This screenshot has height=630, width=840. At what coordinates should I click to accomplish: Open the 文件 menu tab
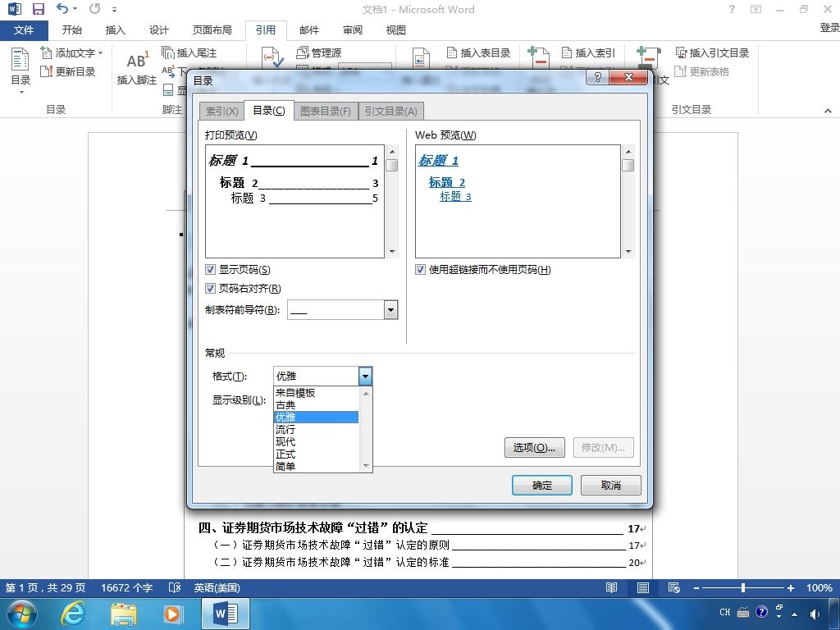click(x=24, y=30)
